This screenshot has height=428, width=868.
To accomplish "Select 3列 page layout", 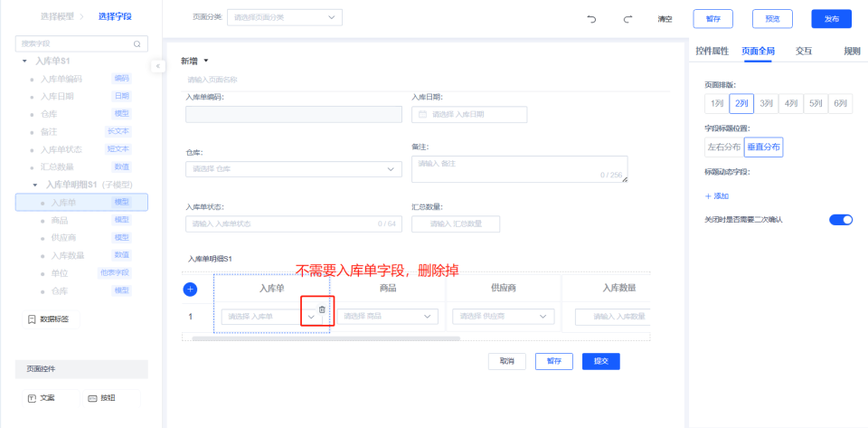I will click(x=766, y=103).
